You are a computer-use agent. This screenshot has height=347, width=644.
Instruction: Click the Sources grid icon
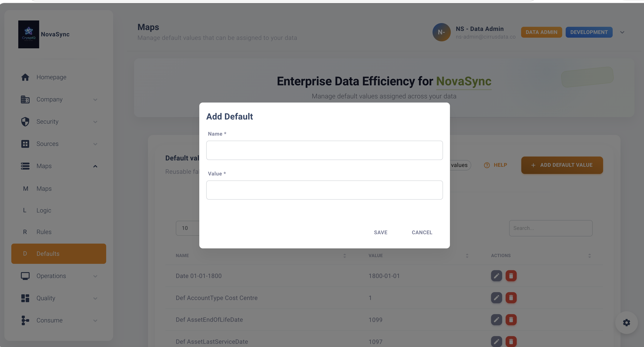[x=25, y=144]
